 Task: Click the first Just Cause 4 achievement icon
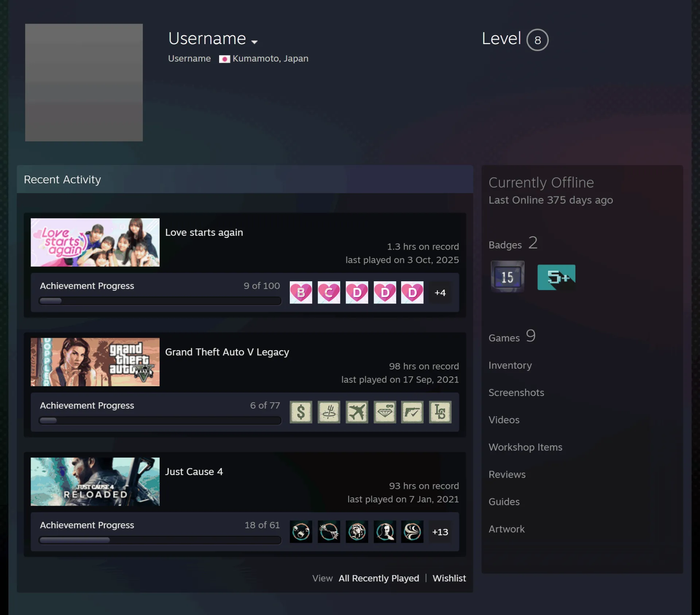point(301,532)
